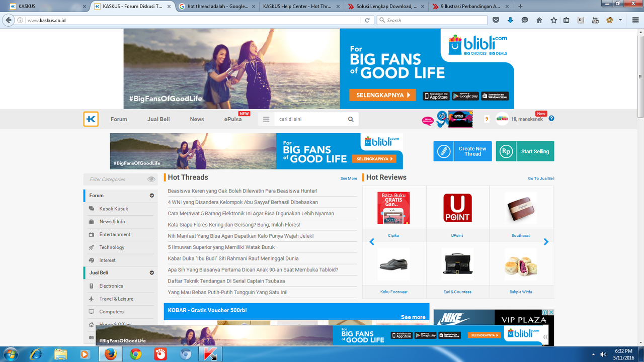This screenshot has height=362, width=644.
Task: Click the Firefox URL address bar
Action: 193,20
